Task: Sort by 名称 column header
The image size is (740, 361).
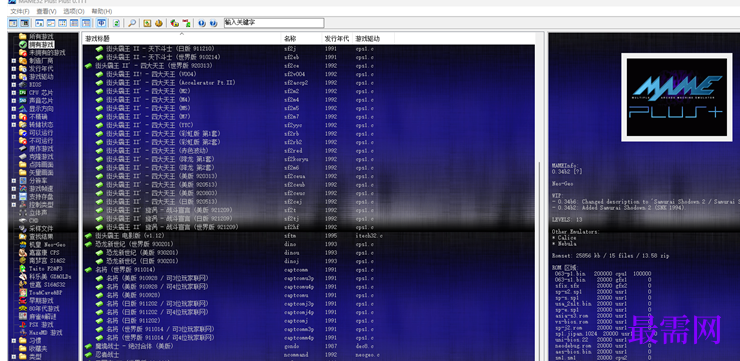Action: tap(302, 39)
